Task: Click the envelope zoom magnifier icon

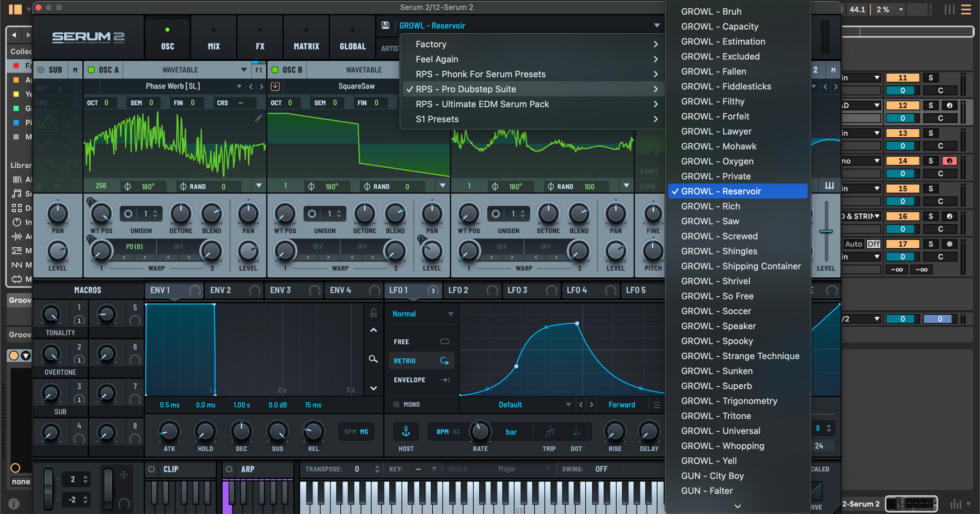Action: [373, 359]
